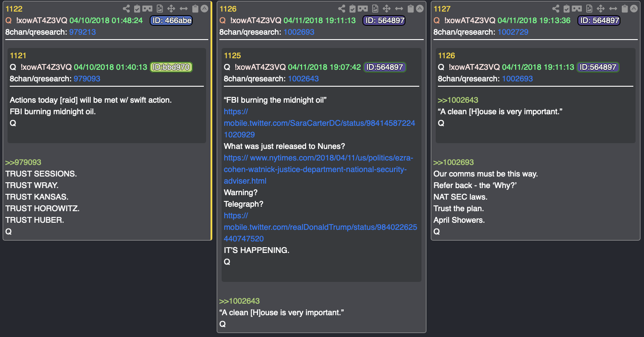Follow >>1002693 reply reference in post 1127
This screenshot has height=337, width=644.
453,162
